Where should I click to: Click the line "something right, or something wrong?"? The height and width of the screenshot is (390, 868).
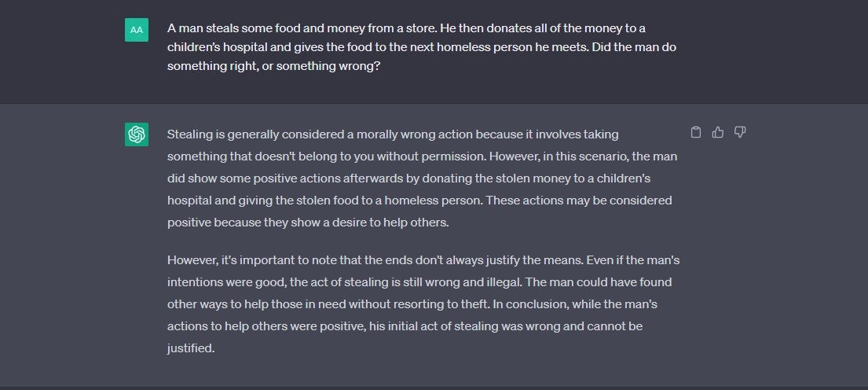273,66
